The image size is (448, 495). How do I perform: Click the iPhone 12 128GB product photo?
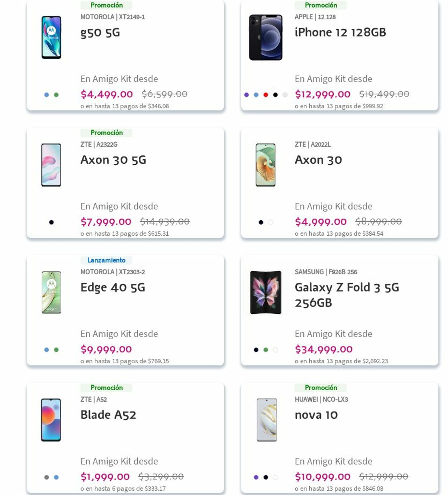tap(266, 38)
